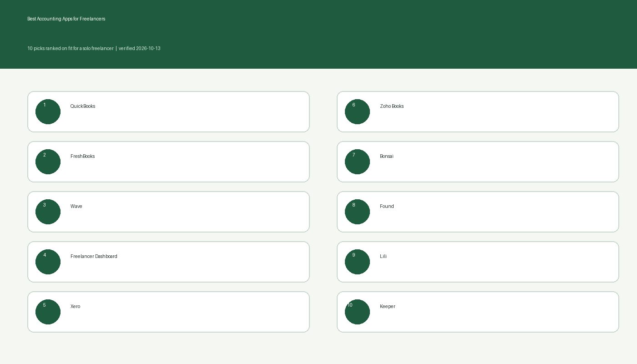The height and width of the screenshot is (364, 637).
Task: Click the Wave app name
Action: click(x=76, y=206)
